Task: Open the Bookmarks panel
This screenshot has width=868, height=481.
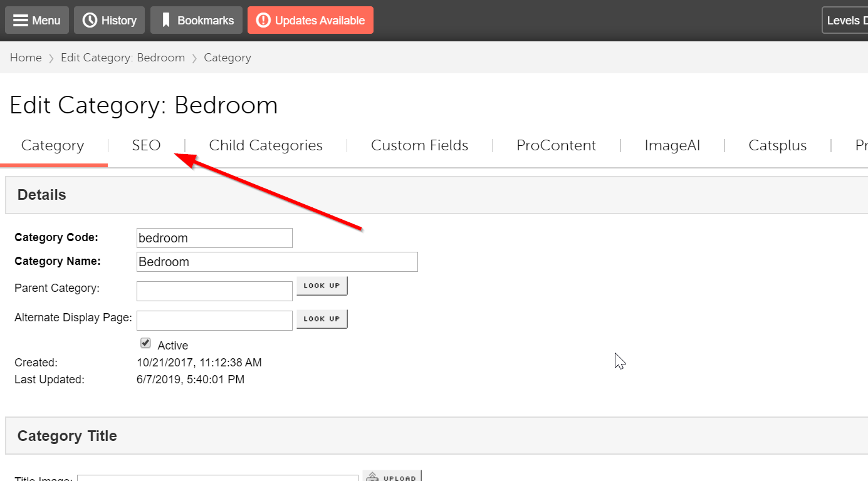Action: [196, 21]
